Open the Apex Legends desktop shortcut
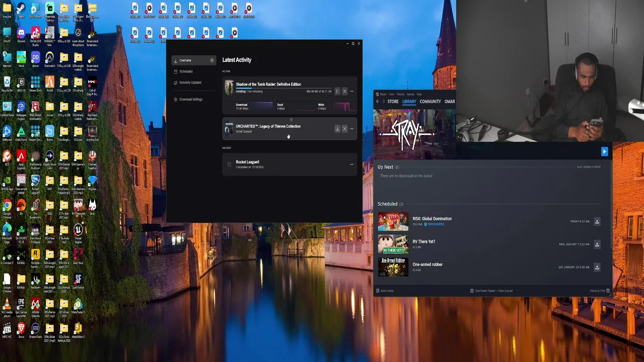The height and width of the screenshot is (362, 644). [x=21, y=160]
